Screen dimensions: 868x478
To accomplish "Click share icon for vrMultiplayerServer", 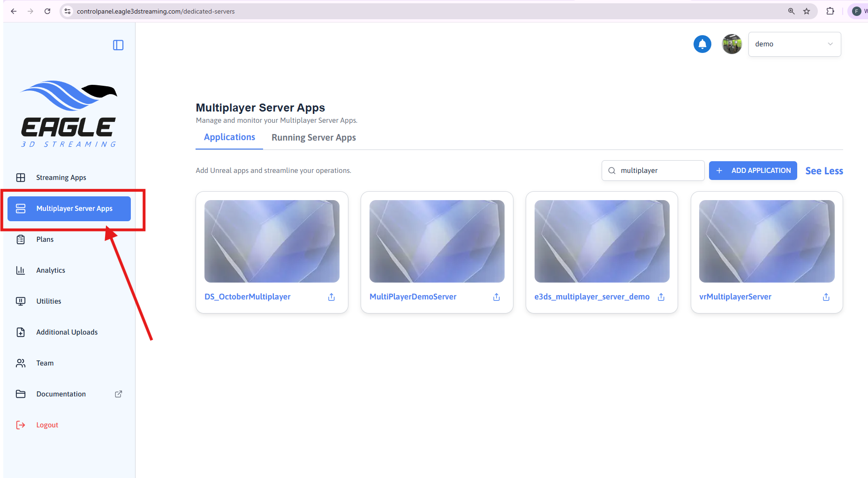I will (x=826, y=297).
